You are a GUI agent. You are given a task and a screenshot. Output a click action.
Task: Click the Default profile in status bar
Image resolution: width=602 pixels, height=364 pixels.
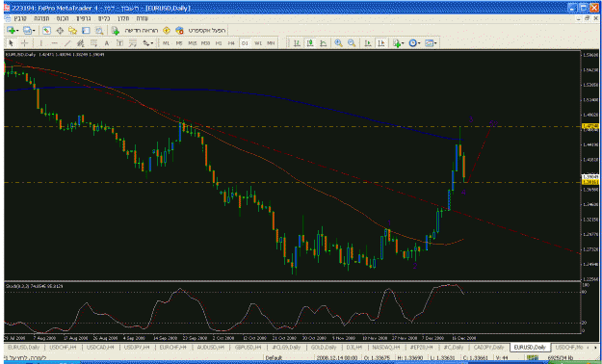click(274, 358)
